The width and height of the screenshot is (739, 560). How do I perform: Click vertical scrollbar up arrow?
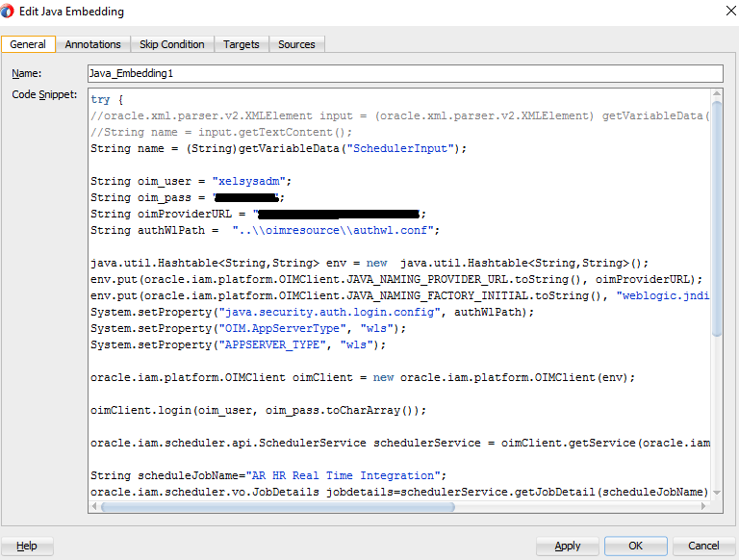(x=717, y=93)
